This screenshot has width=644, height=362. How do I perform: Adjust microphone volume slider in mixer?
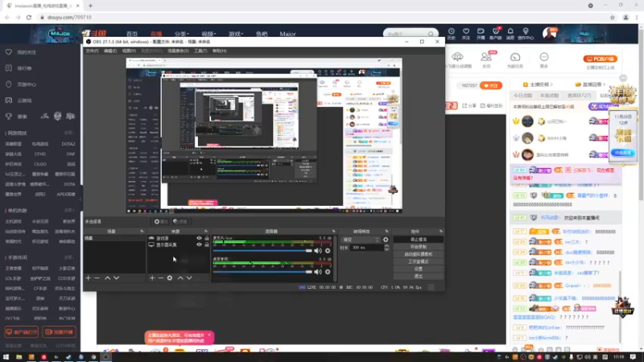coord(262,250)
